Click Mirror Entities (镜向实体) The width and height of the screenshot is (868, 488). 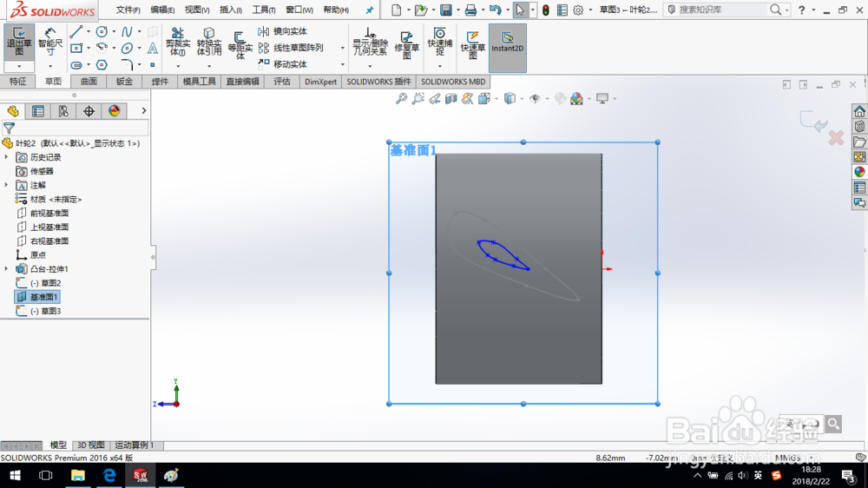click(282, 31)
